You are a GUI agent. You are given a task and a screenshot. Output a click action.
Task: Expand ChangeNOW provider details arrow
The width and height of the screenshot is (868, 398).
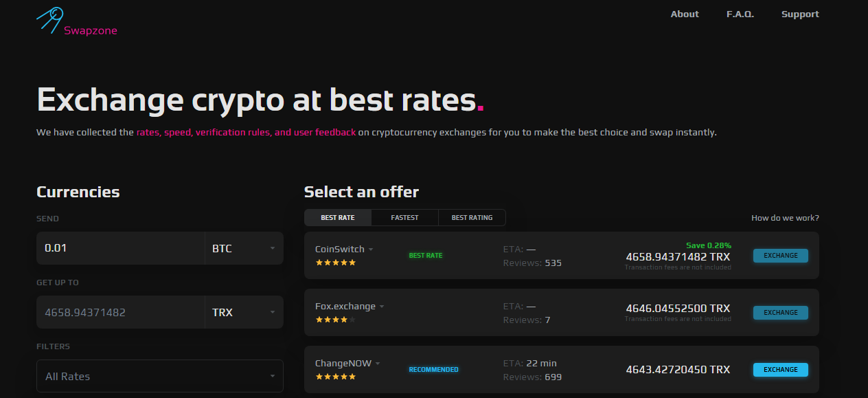point(378,364)
